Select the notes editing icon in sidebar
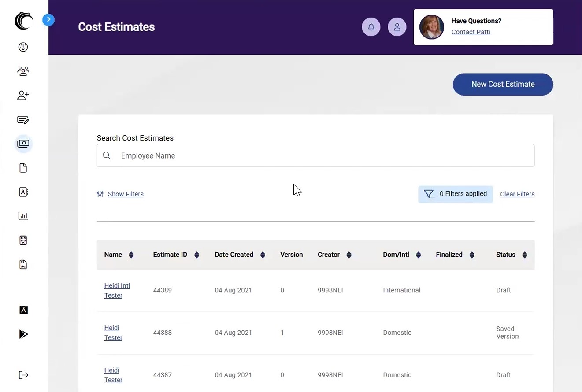This screenshot has width=582, height=392. (x=23, y=120)
